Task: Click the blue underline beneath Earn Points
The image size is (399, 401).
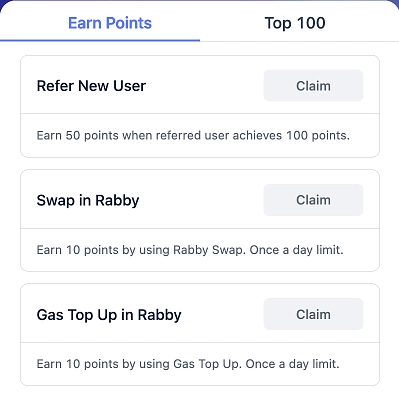Action: [x=100, y=41]
